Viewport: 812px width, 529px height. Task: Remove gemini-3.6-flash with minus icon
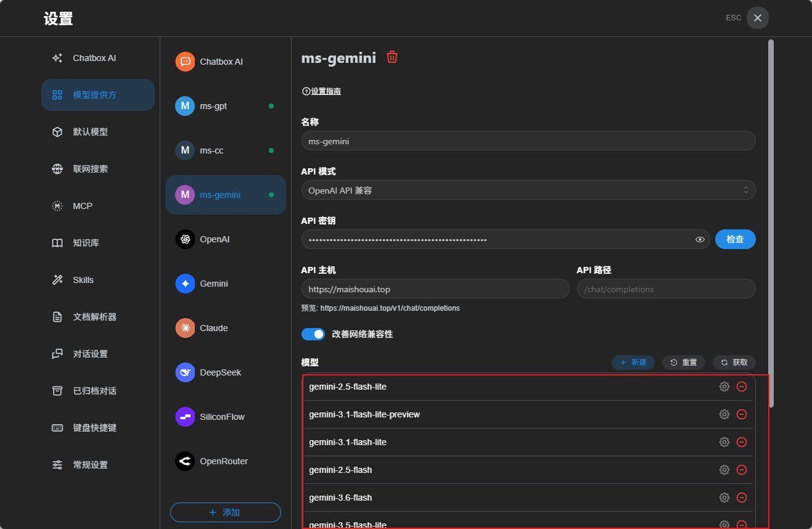742,498
